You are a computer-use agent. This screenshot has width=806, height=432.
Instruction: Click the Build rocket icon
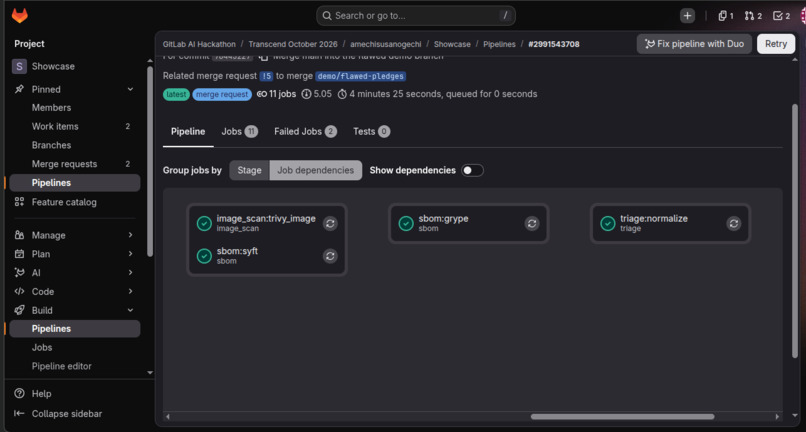(19, 310)
